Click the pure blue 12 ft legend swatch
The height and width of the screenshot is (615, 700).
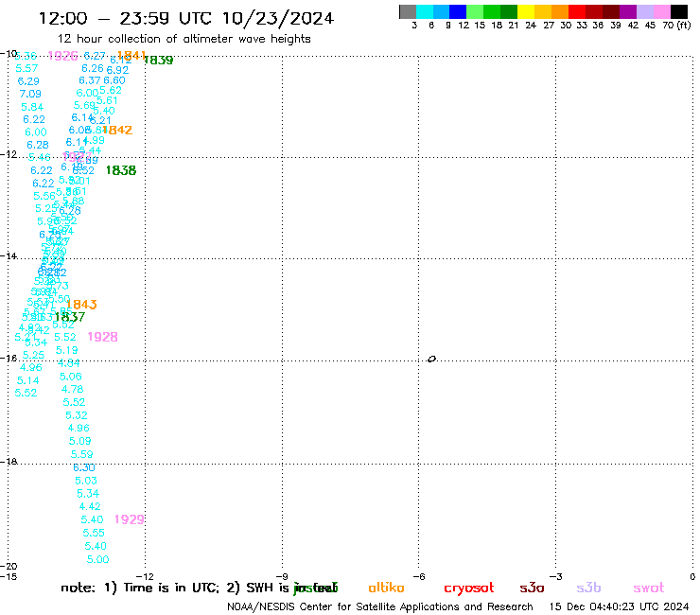pos(458,11)
